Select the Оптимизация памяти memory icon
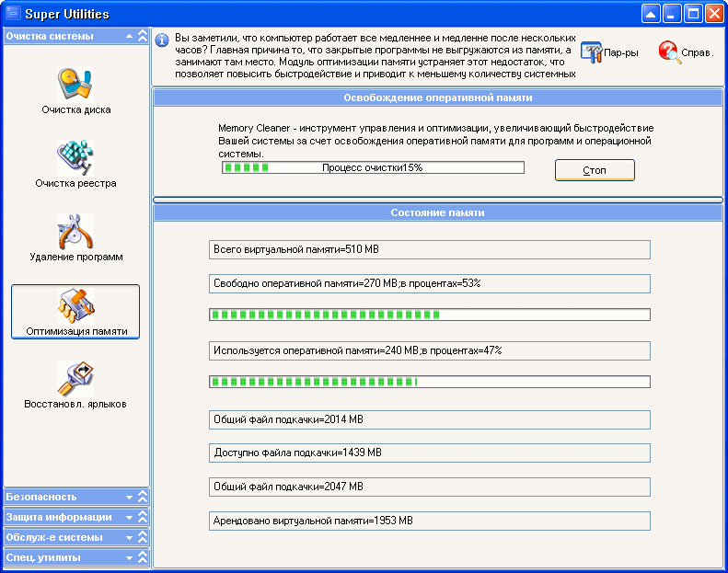Image resolution: width=728 pixels, height=573 pixels. coord(75,311)
